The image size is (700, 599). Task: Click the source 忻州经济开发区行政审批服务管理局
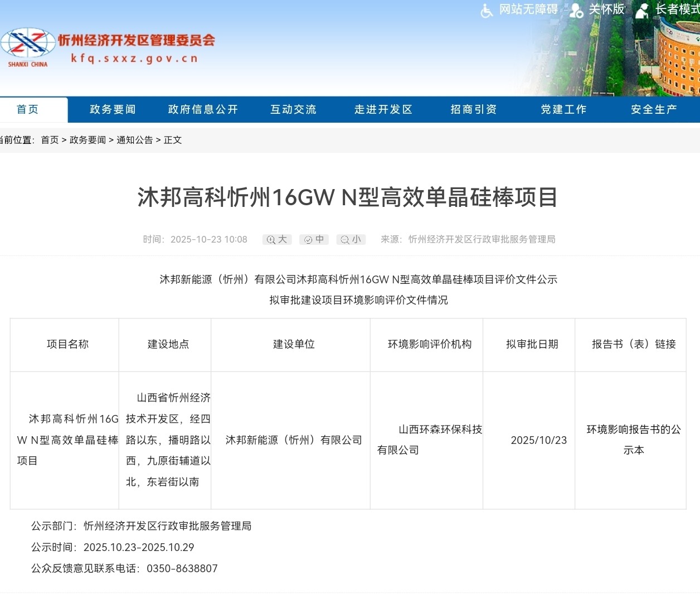(x=482, y=240)
